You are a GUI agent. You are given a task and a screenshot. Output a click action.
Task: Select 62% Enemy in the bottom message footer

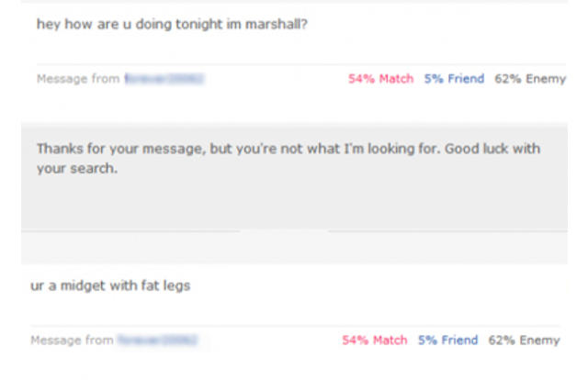coord(524,341)
